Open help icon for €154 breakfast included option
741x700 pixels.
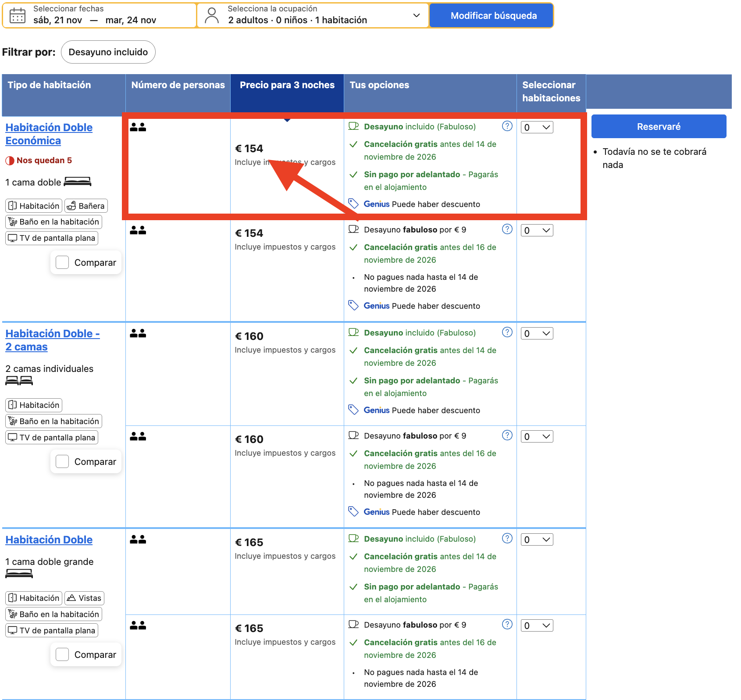click(507, 126)
